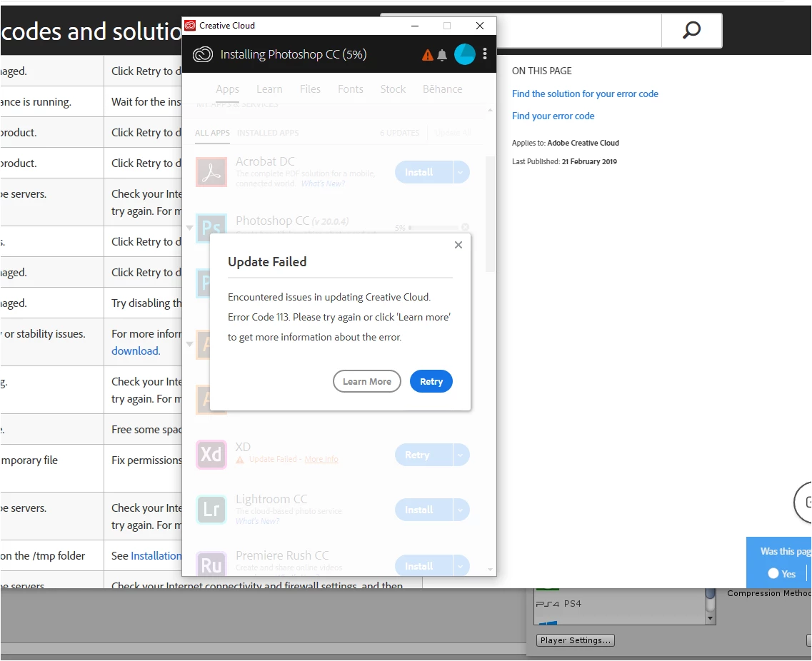Click the webpage search input field
Screen dimensions: 812x661
578,31
